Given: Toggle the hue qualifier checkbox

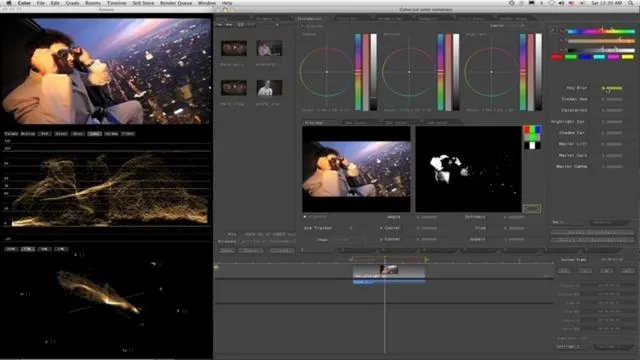Looking at the screenshot, I should point(562,31).
